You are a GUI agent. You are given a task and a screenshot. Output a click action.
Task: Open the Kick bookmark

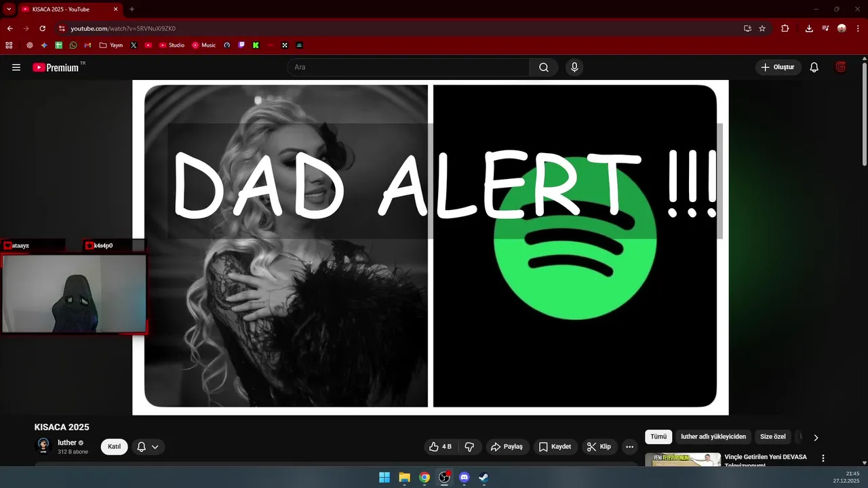(x=256, y=45)
